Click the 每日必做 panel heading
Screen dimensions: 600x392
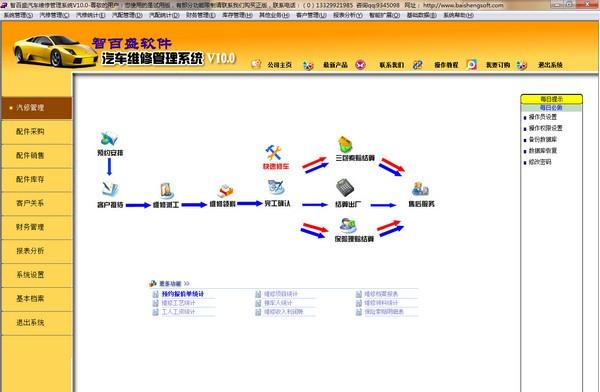(x=551, y=108)
